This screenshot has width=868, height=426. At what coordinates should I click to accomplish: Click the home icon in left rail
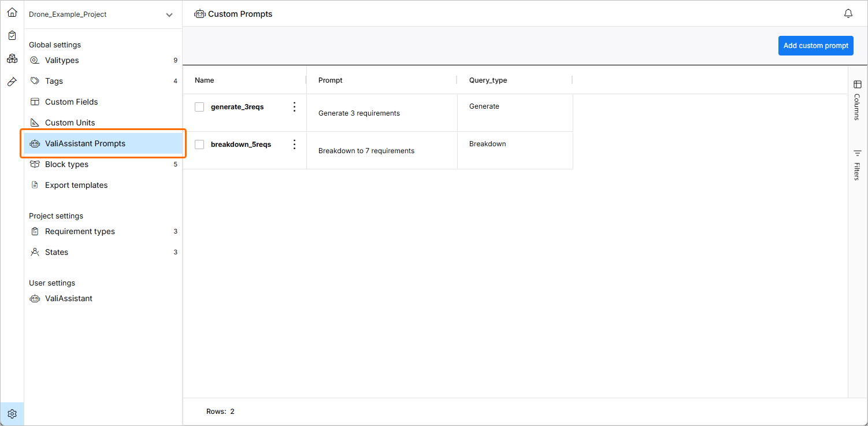[12, 12]
